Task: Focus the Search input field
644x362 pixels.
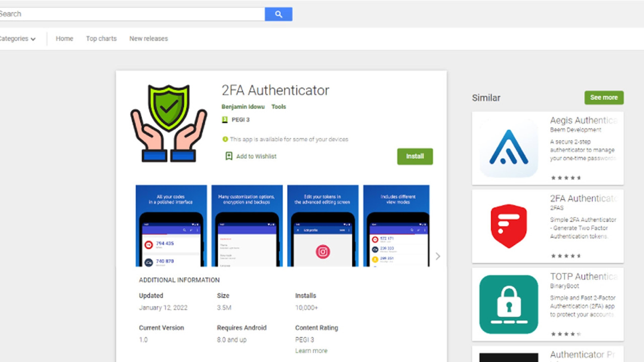Action: [132, 14]
